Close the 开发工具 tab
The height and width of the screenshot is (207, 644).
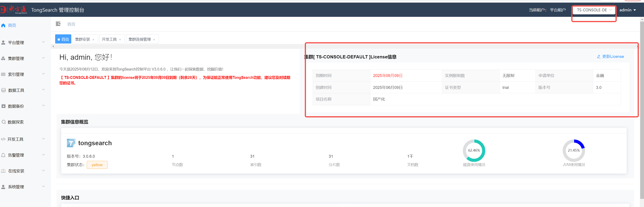pyautogui.click(x=120, y=40)
